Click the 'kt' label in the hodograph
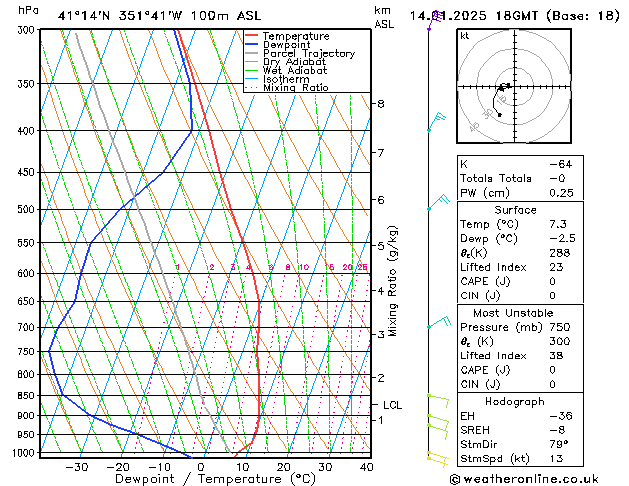This screenshot has height=486, width=629. tap(465, 36)
